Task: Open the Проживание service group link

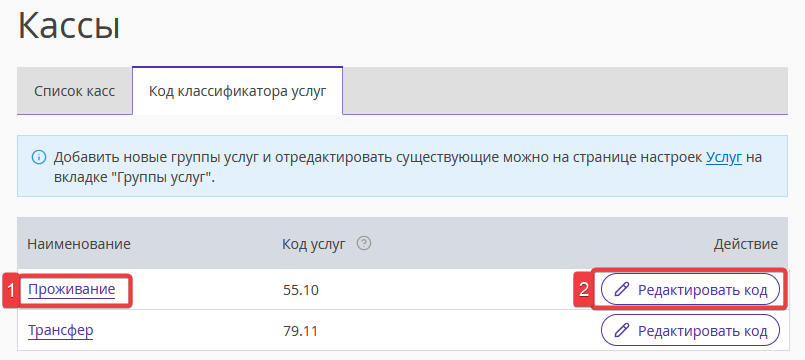Action: point(71,290)
